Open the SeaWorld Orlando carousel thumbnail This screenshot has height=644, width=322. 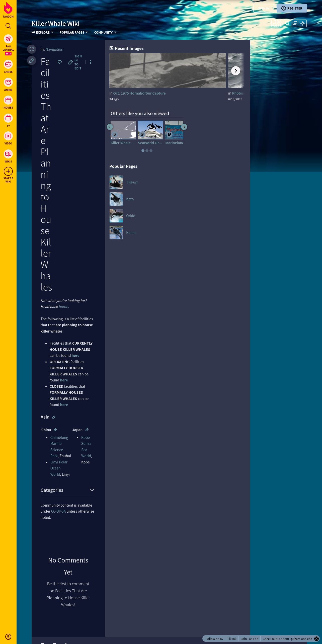point(150,130)
